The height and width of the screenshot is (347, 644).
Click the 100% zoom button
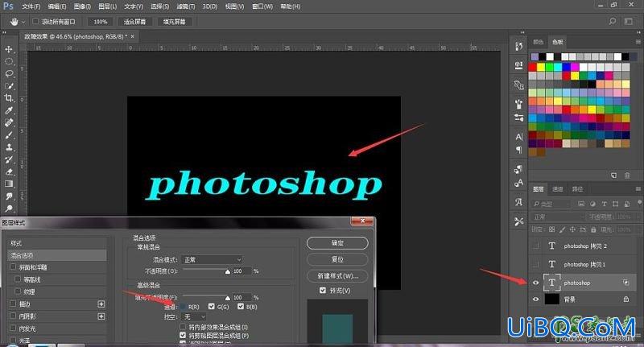[x=101, y=22]
